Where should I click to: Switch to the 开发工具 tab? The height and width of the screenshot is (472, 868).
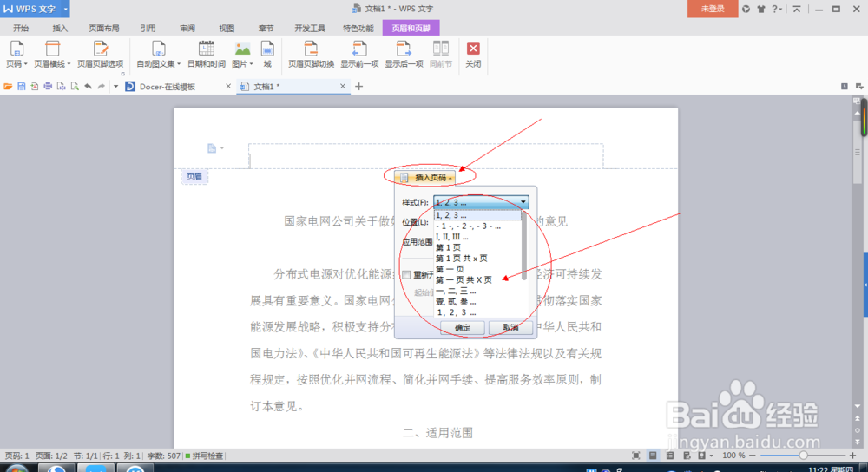(310, 29)
